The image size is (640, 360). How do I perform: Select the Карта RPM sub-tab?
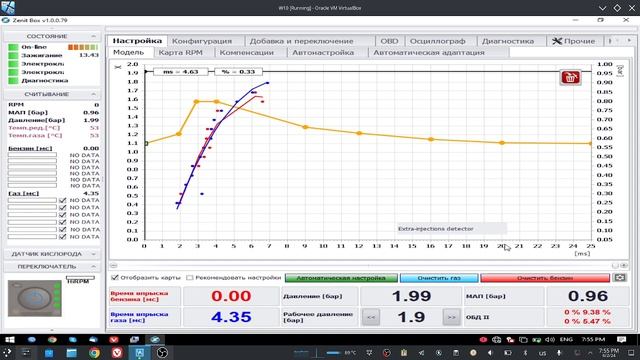pyautogui.click(x=180, y=53)
